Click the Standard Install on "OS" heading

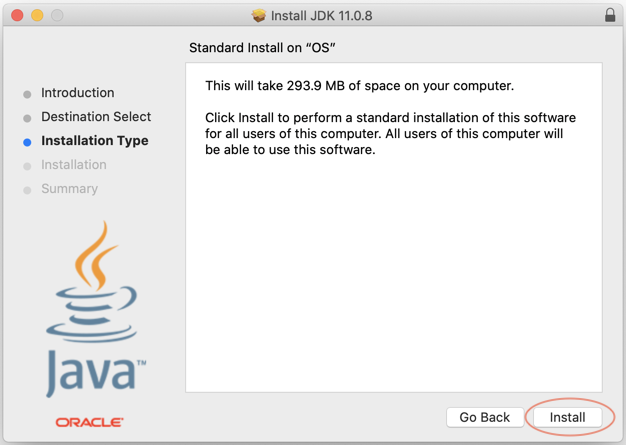tap(262, 48)
